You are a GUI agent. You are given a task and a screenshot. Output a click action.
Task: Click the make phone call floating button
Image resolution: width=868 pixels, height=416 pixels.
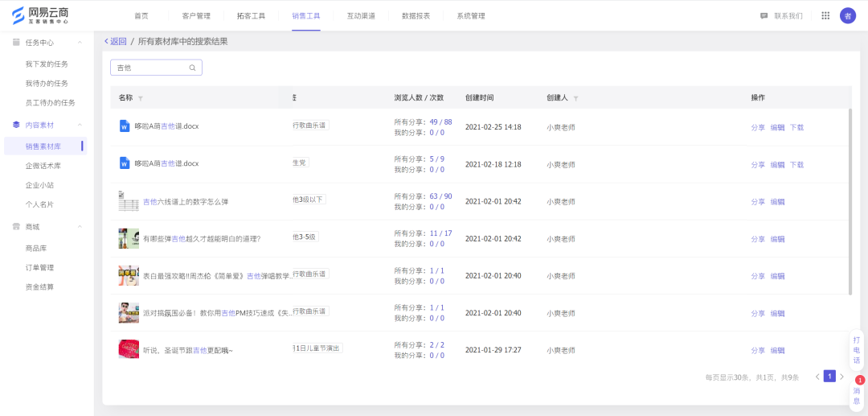tap(856, 349)
